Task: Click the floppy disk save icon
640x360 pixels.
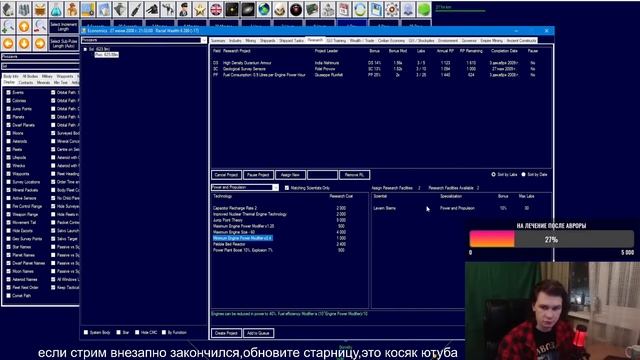Action: [x=376, y=9]
